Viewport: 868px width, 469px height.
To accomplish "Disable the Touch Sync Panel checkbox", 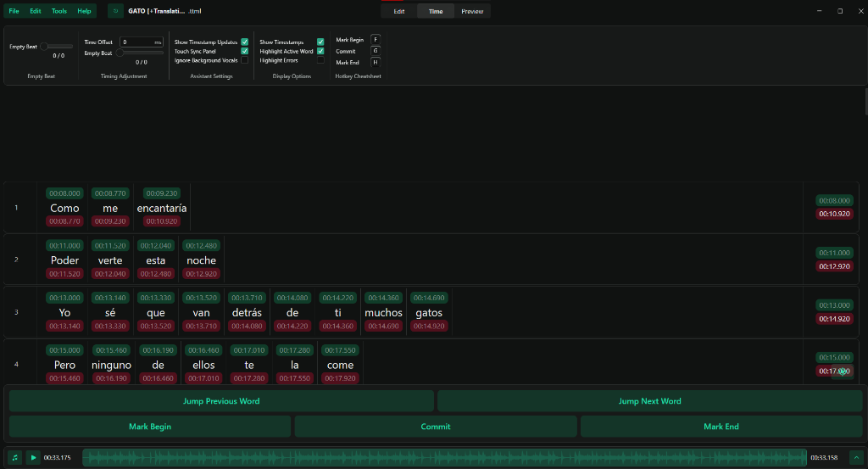I will [x=245, y=51].
